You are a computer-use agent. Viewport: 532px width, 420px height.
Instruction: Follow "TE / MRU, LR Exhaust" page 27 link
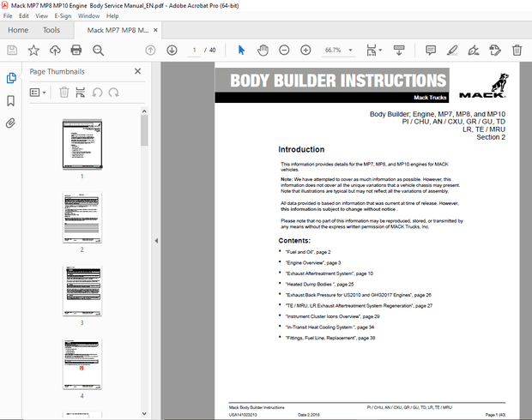pyautogui.click(x=359, y=306)
